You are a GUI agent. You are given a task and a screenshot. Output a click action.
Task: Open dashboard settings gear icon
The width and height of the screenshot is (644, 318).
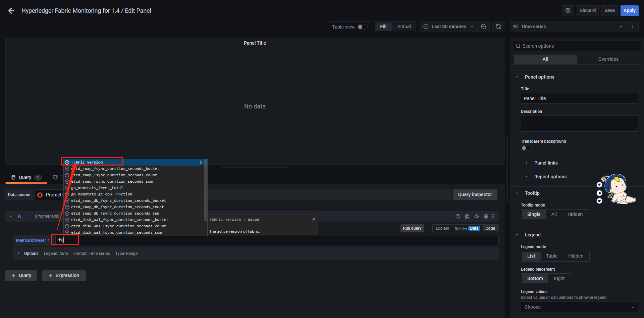tap(568, 11)
